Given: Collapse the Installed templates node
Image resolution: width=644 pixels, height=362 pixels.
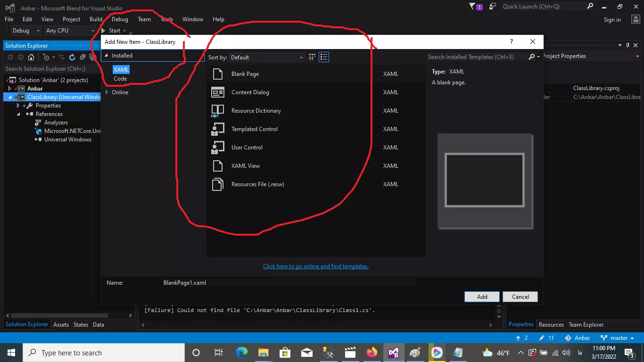Looking at the screenshot, I should point(106,56).
